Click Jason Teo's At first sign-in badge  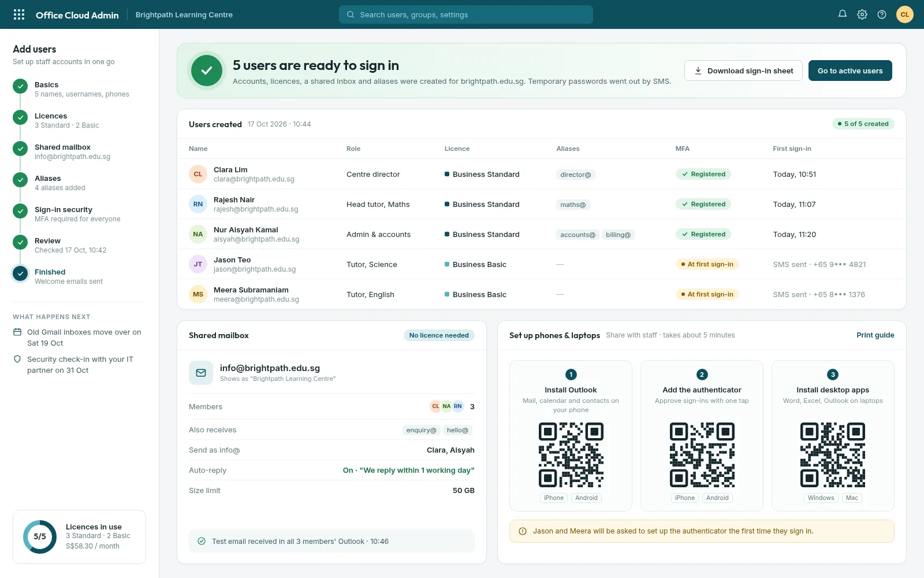(x=707, y=264)
